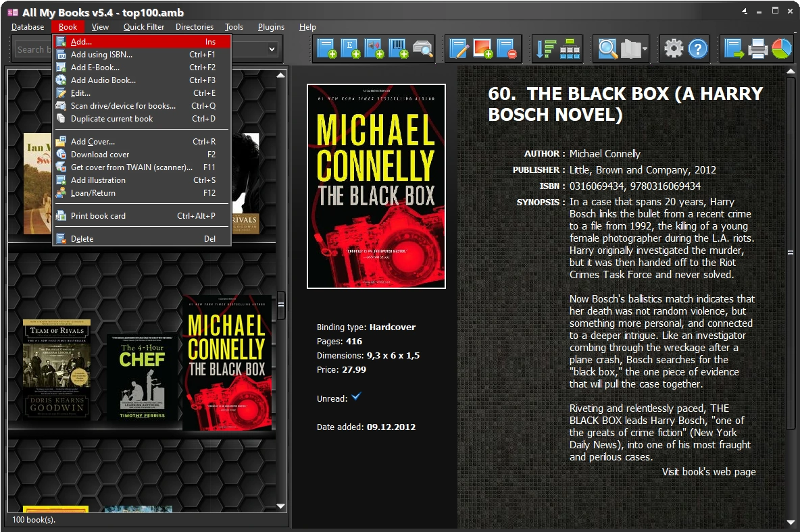Choose Download cover from the menu

(x=143, y=155)
